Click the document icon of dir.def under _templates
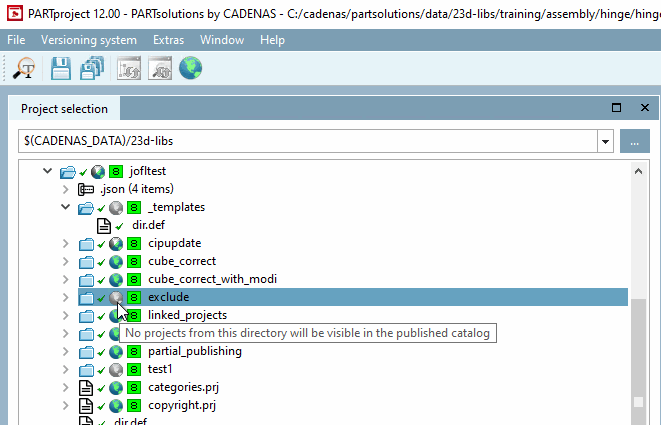The image size is (661, 425). [104, 226]
